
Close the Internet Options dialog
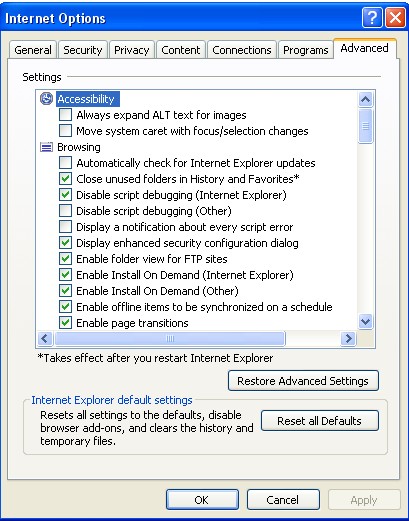tap(395, 18)
